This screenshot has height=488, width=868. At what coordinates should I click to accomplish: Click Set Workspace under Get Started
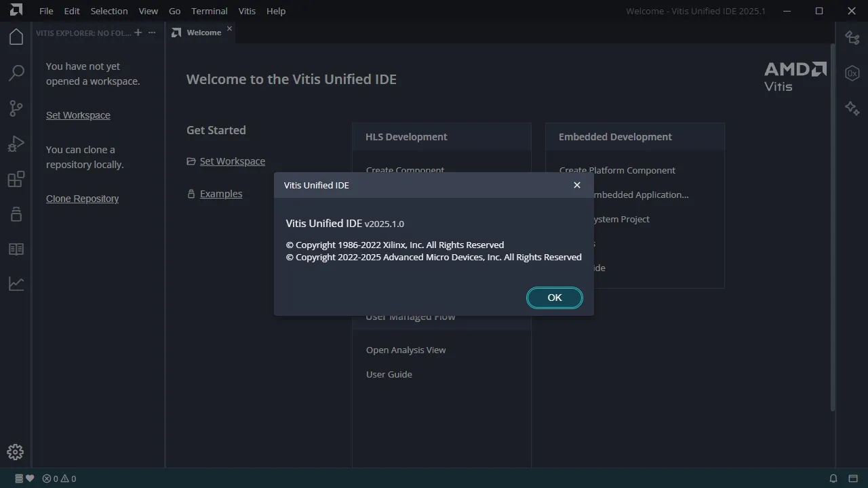233,161
